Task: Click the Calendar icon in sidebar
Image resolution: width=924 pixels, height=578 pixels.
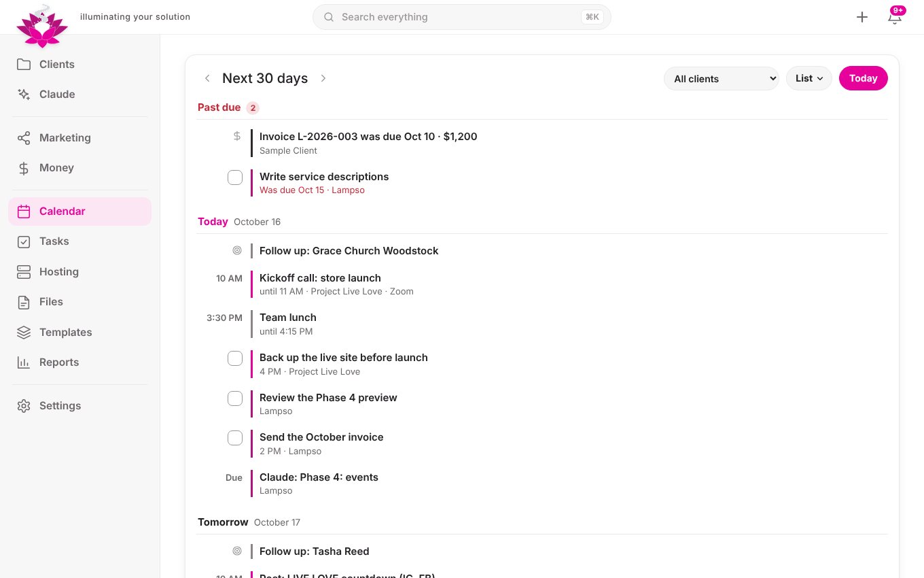Action: click(x=24, y=211)
